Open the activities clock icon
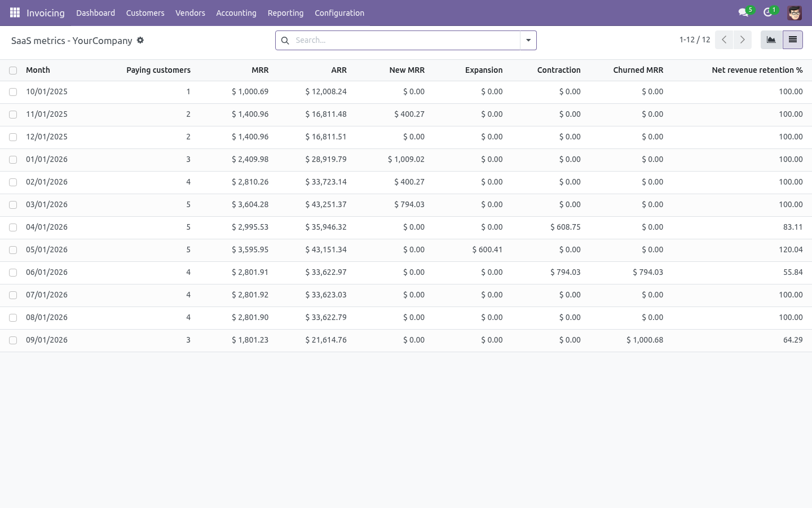 point(768,12)
